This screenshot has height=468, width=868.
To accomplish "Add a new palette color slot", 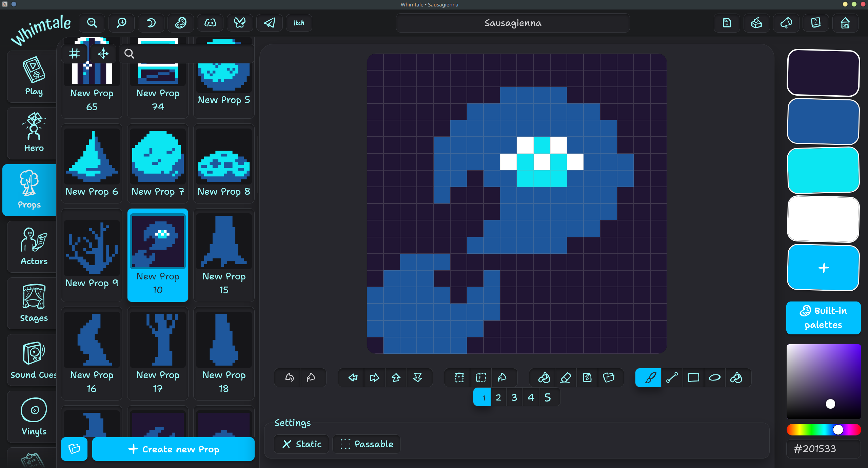I will (823, 268).
